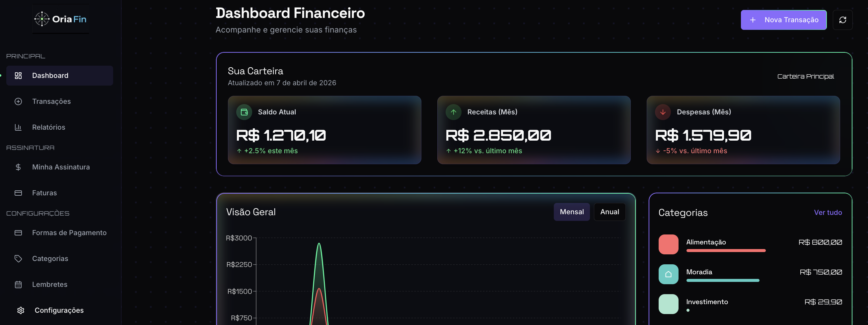
Task: Click the Configurações gear icon
Action: pyautogui.click(x=21, y=310)
